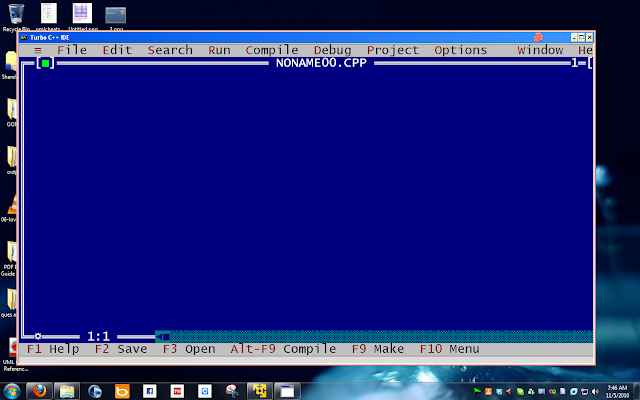Viewport: 640px width, 400px height.
Task: Click the Turbo C++ IDE title bar icon
Action: [x=24, y=38]
